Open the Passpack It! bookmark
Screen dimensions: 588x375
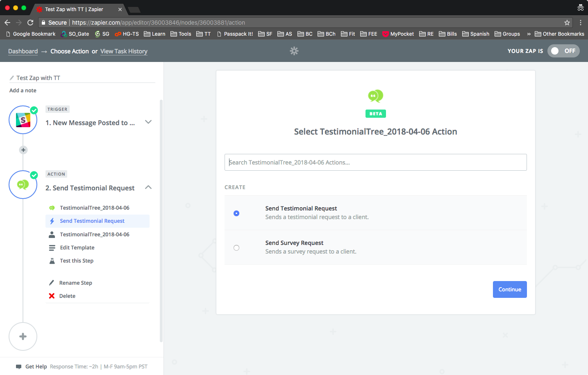pyautogui.click(x=235, y=34)
